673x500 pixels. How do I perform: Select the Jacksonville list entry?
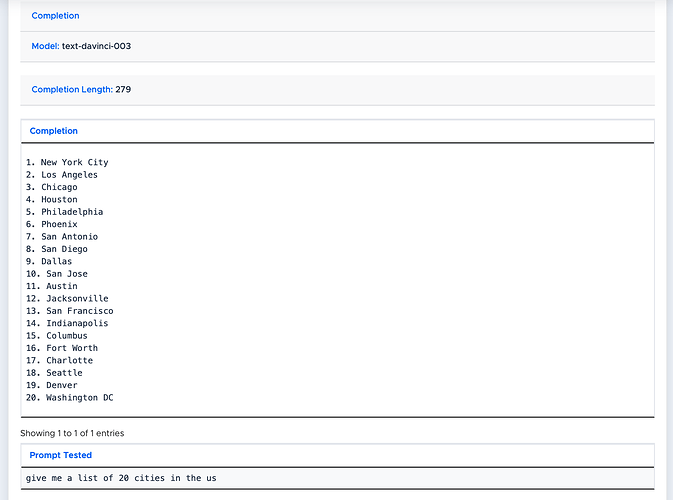click(x=67, y=298)
